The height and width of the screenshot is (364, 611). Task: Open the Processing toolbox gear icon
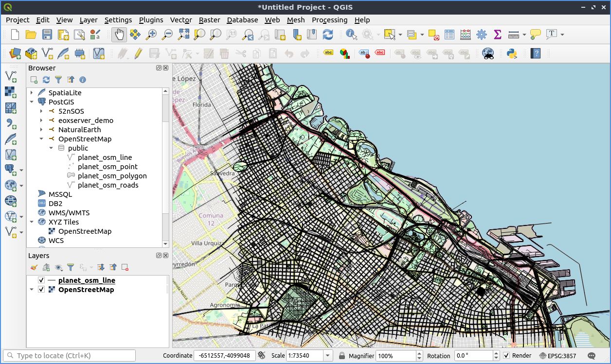482,35
